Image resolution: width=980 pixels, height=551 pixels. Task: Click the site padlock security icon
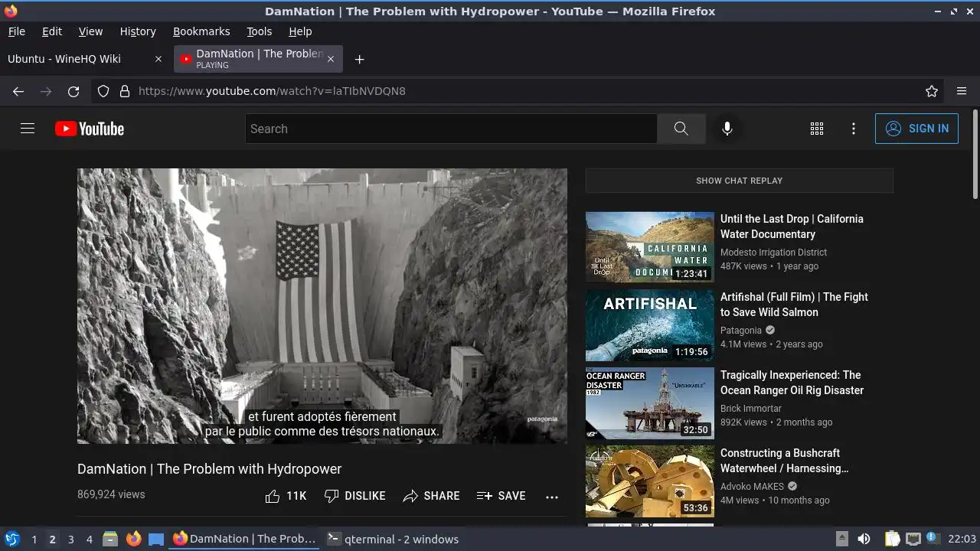(x=125, y=91)
